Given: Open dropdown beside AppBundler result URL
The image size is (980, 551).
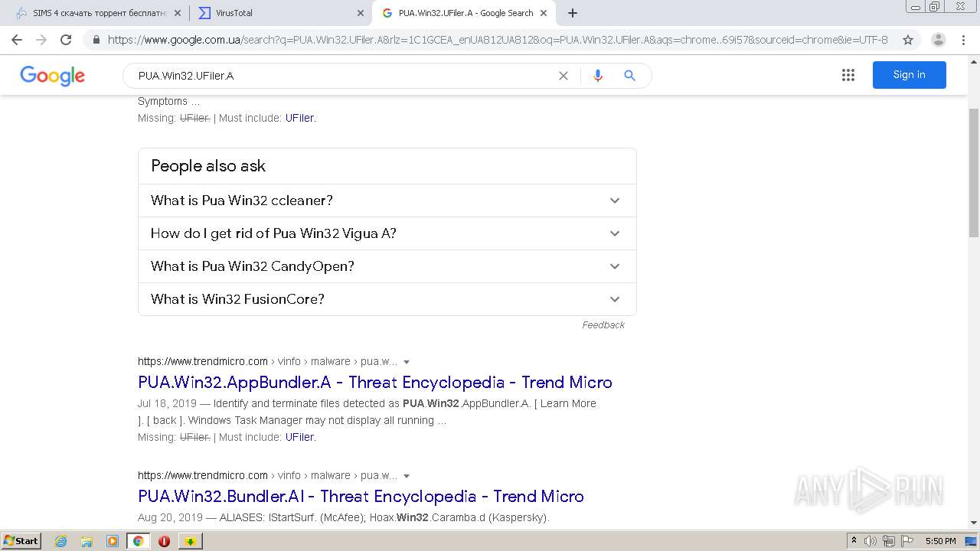Looking at the screenshot, I should pos(407,362).
